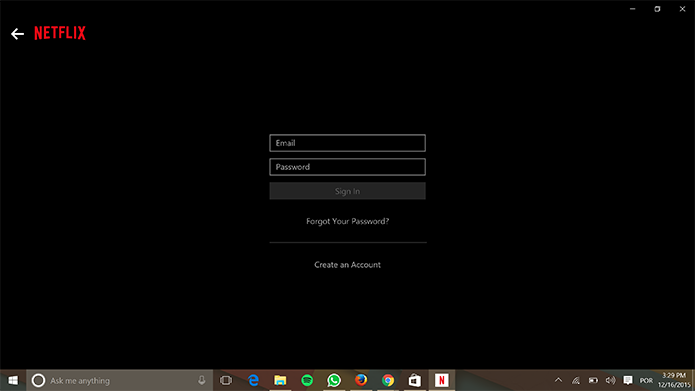Open the network status tray icon

click(x=576, y=380)
